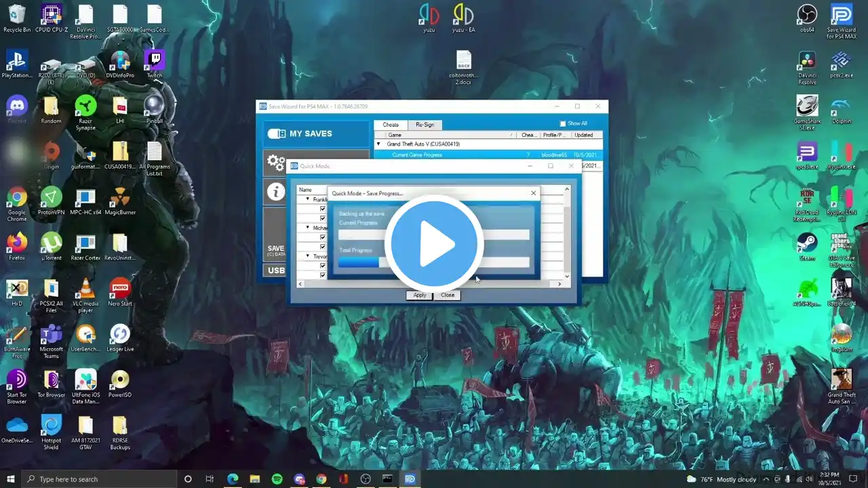Screen dimensions: 868x488
Task: Toggle the first checkbox under Michael
Action: [x=323, y=238]
